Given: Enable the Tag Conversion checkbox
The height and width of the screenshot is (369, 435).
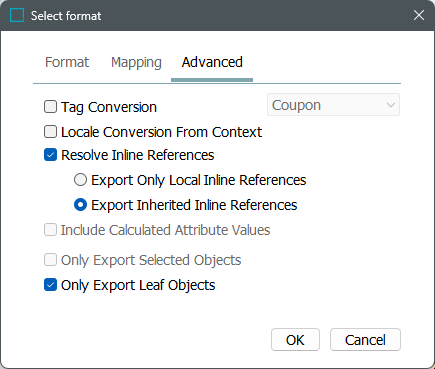Looking at the screenshot, I should pyautogui.click(x=50, y=107).
